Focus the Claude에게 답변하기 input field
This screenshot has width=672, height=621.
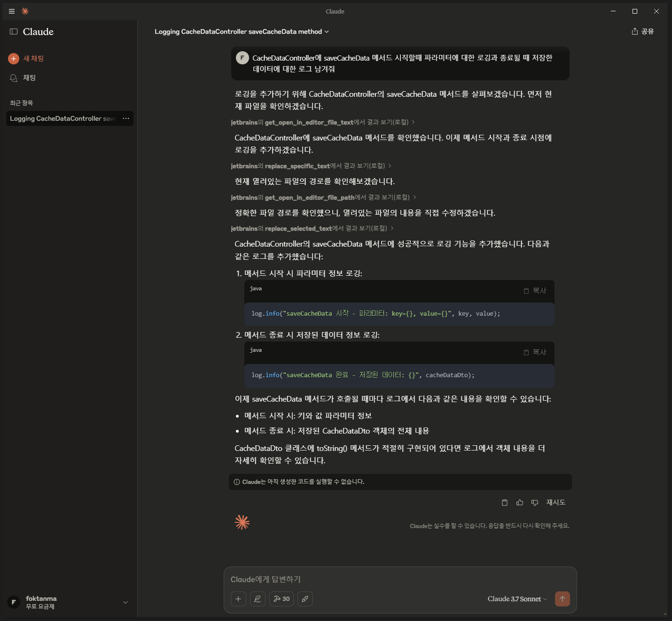[x=400, y=579]
